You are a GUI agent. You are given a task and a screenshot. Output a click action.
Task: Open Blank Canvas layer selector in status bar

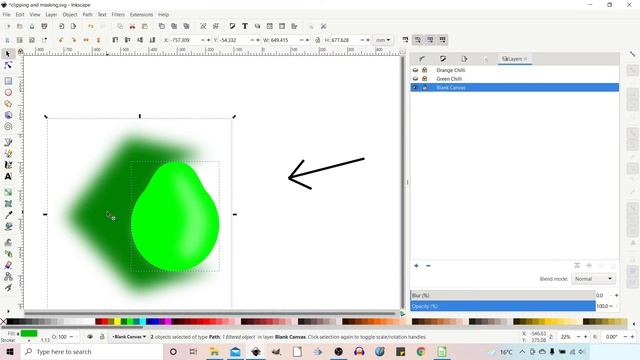[130, 337]
